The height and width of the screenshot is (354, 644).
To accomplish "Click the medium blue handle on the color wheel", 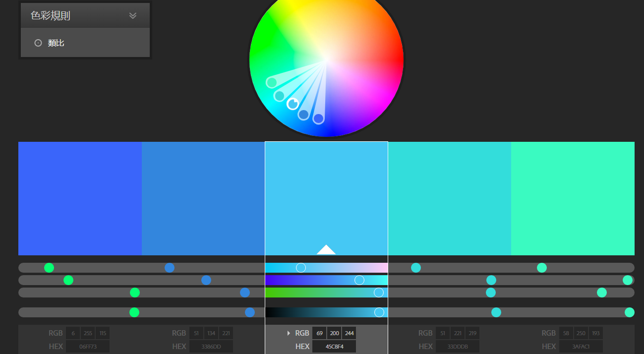I will pyautogui.click(x=303, y=115).
